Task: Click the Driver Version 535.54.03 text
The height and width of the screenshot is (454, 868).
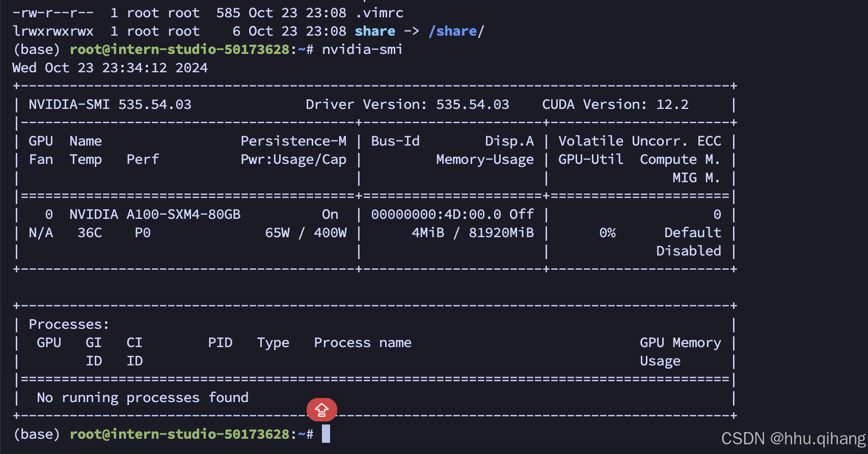Action: pyautogui.click(x=407, y=104)
